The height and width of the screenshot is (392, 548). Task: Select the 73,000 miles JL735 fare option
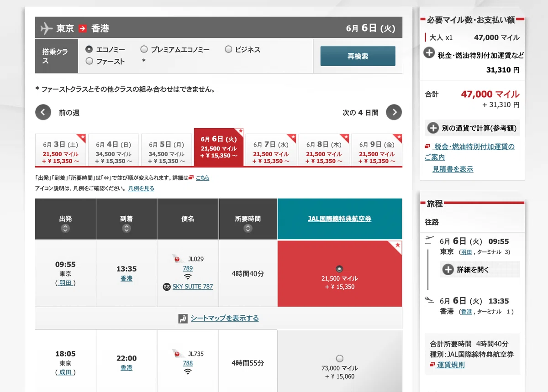[339, 358]
